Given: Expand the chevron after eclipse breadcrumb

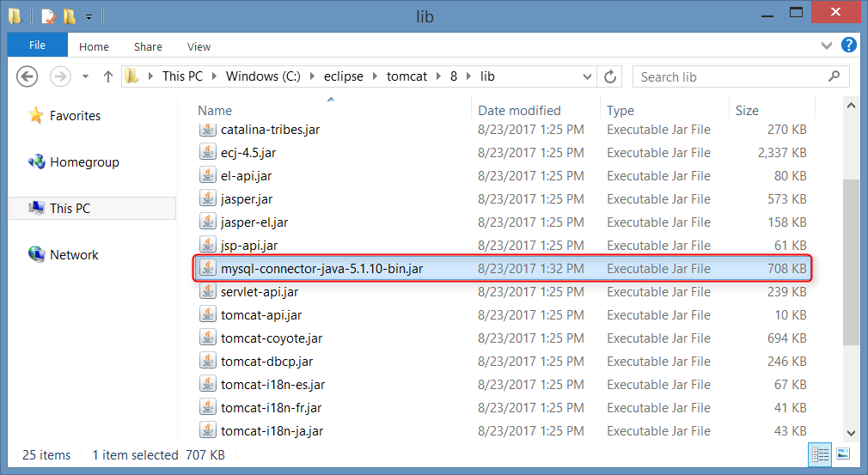Looking at the screenshot, I should point(375,76).
